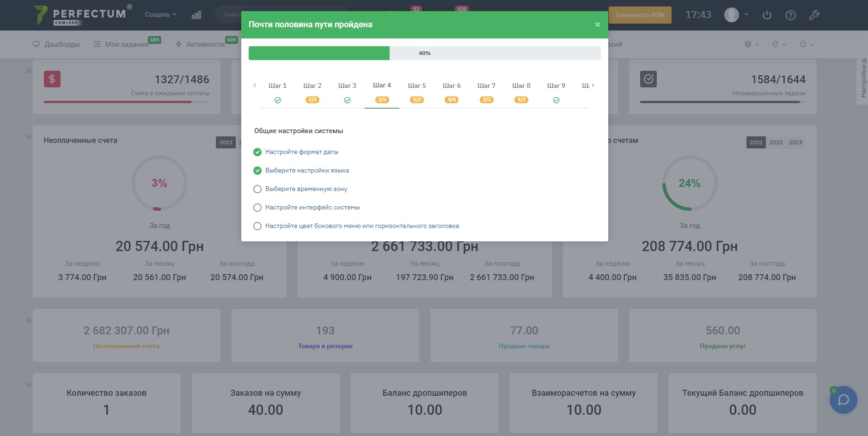Screen dimensions: 868x436
Task: Open the chat support bubble
Action: pyautogui.click(x=843, y=400)
